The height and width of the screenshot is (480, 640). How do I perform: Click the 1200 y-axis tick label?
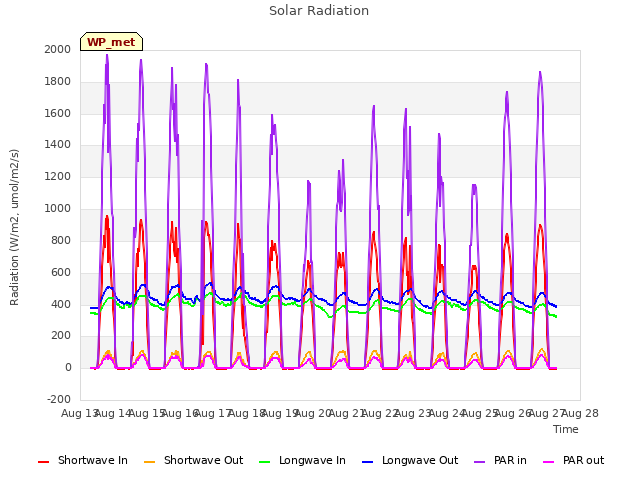click(x=58, y=177)
